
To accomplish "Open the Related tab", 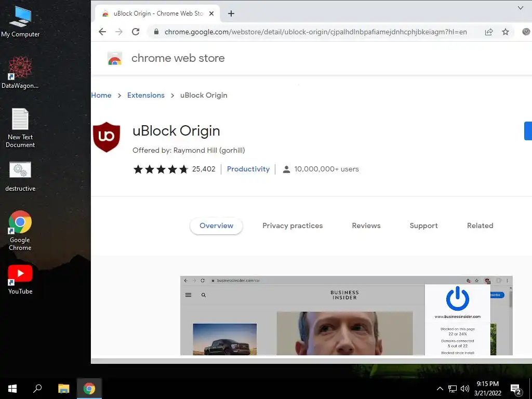I will [x=480, y=225].
